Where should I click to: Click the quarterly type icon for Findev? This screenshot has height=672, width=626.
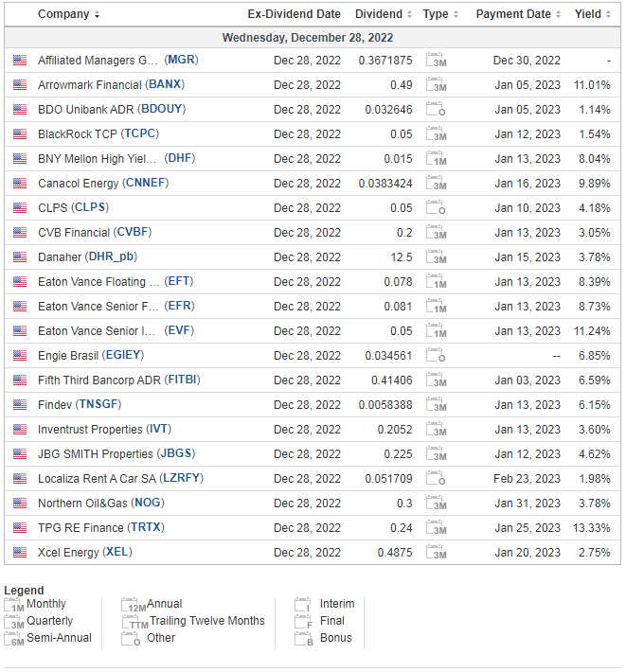point(436,405)
